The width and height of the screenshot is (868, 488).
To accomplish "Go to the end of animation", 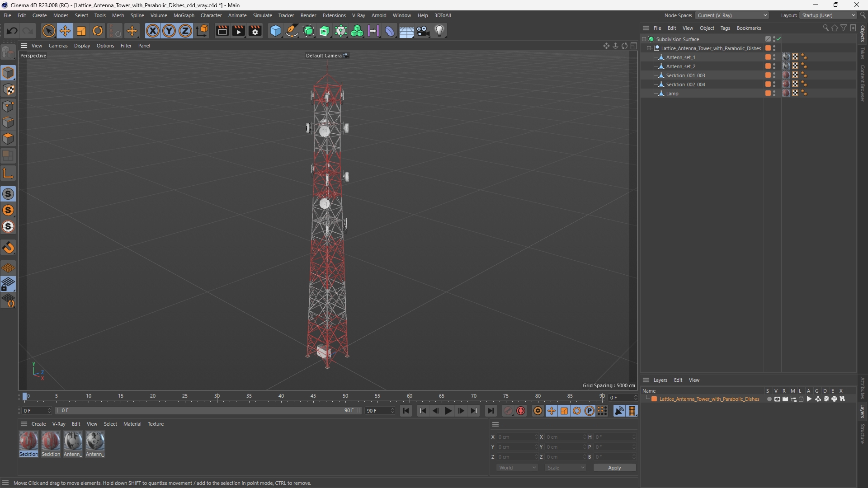I will tap(491, 411).
